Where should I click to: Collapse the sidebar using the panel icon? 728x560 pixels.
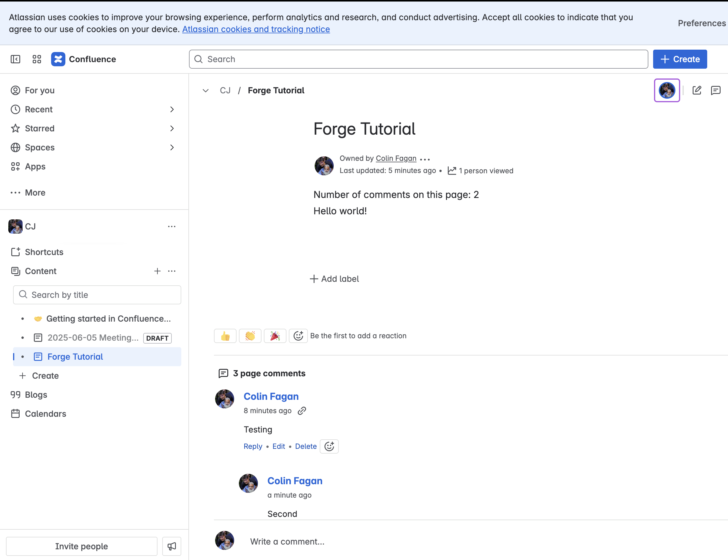[15, 59]
